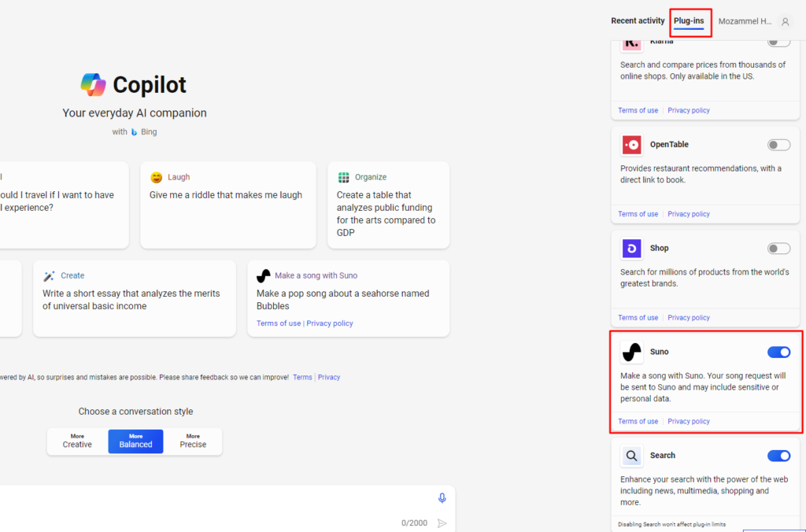Click the Klarna plug-in logo

(x=632, y=44)
